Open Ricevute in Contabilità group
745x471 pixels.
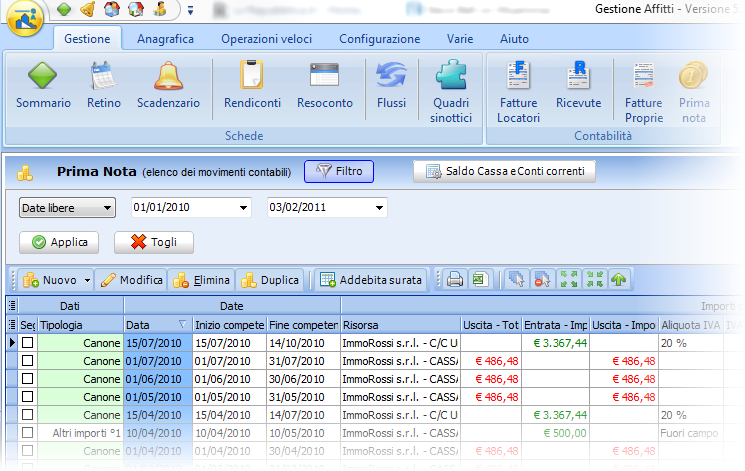click(x=578, y=86)
